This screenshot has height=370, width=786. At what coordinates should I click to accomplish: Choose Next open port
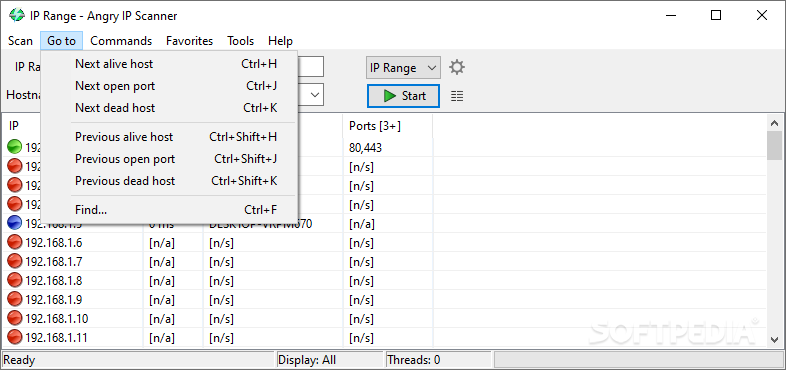pyautogui.click(x=169, y=86)
